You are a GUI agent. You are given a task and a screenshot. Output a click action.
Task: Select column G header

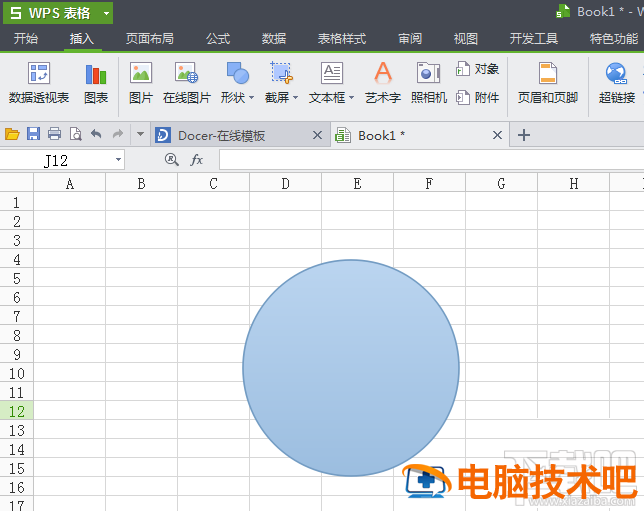[501, 183]
